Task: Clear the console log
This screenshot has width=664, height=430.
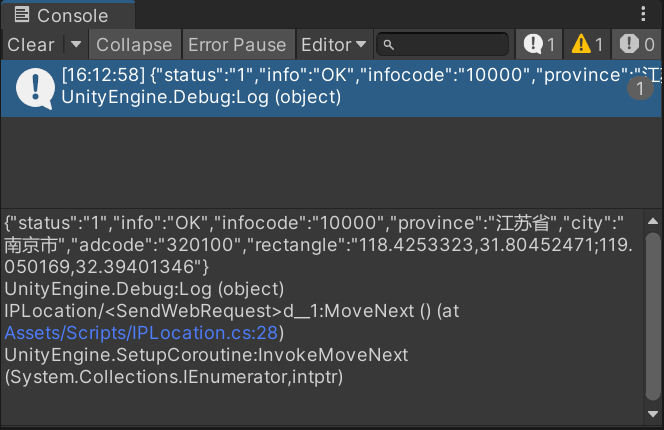Action: click(x=31, y=44)
